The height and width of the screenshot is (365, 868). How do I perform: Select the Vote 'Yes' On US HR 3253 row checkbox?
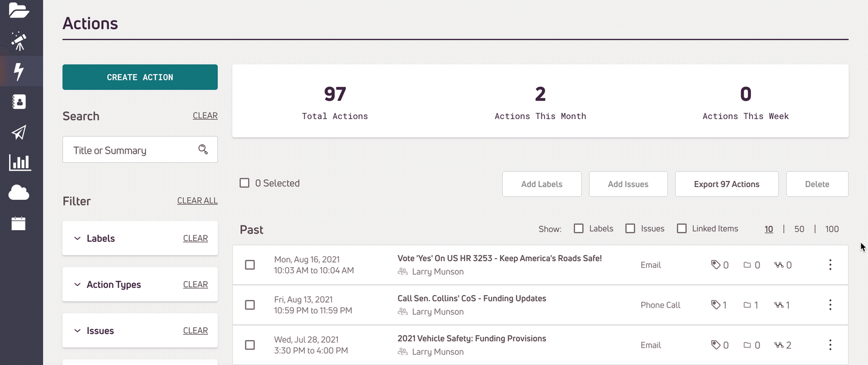[250, 265]
